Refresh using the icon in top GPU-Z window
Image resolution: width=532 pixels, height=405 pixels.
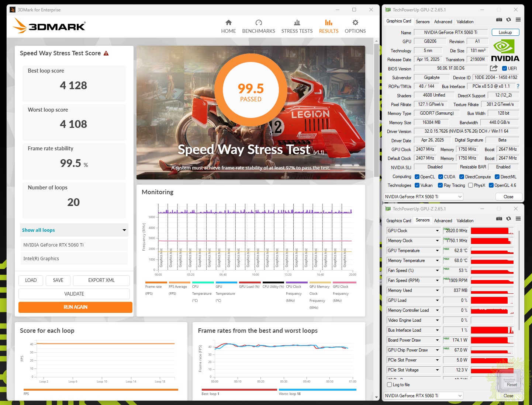click(508, 20)
